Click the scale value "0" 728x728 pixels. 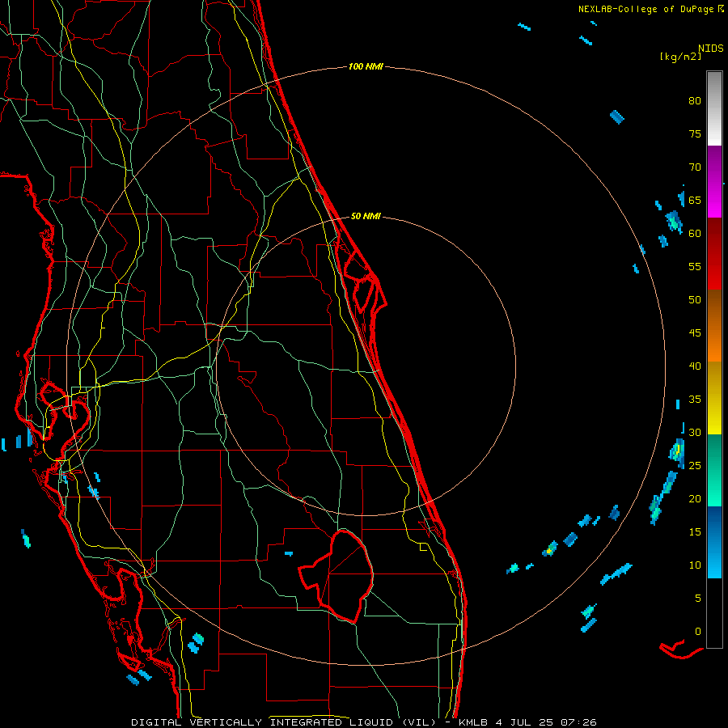(698, 632)
